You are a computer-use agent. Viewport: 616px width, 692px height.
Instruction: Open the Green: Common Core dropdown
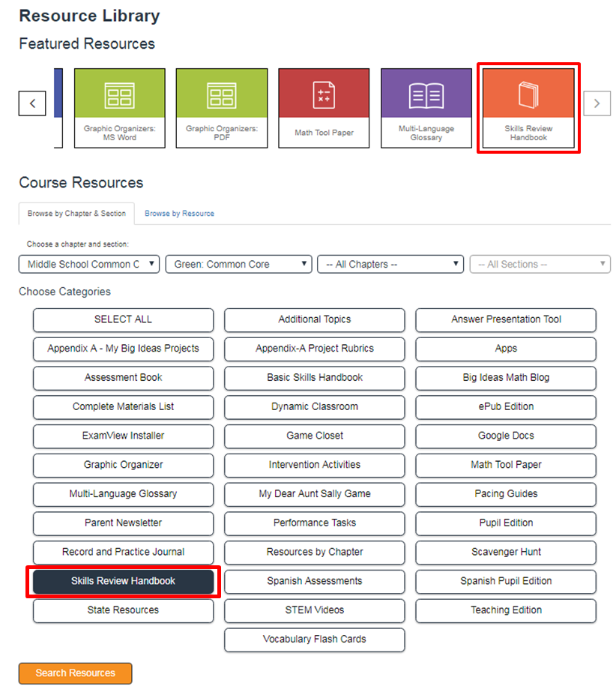pos(238,264)
